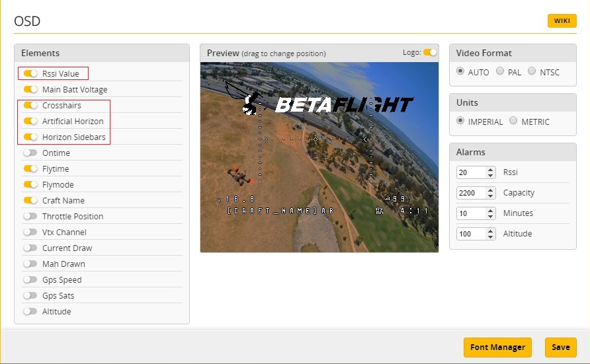Increase Altitude alarm with up arrow
Screen dimensions: 590x364
coord(490,231)
